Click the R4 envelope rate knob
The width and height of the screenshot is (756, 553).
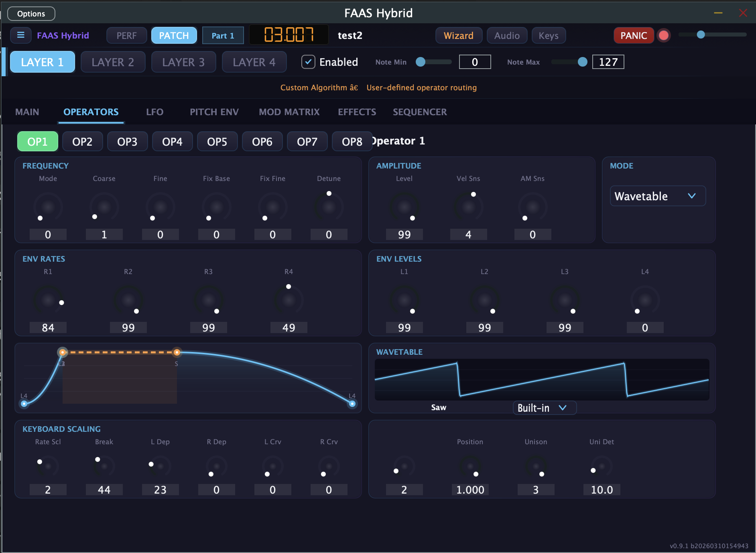click(289, 300)
